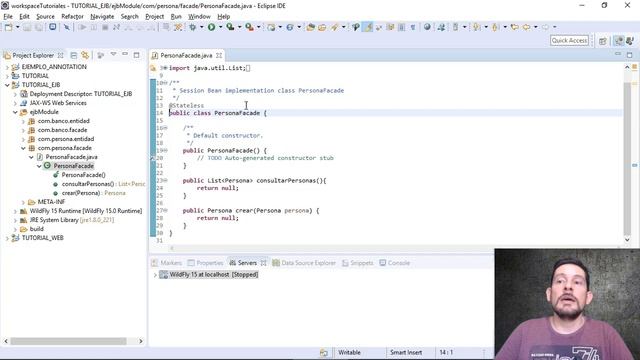640x360 pixels.
Task: Click the New Java Class toolbar icon
Action: [289, 27]
